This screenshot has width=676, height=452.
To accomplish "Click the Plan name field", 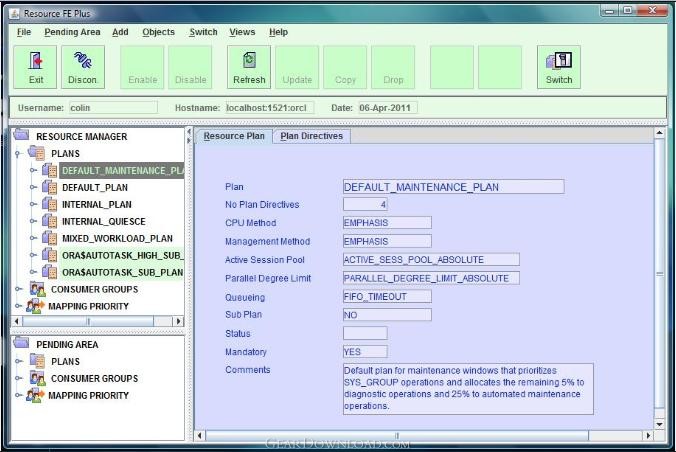I will 454,187.
